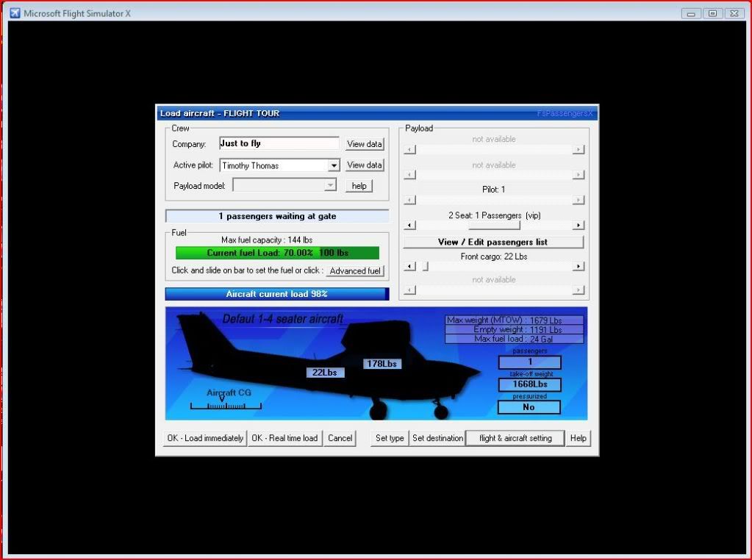Screen dimensions: 752x560
Task: Click the '1 passengers waiting at gate' banner
Action: pos(277,216)
